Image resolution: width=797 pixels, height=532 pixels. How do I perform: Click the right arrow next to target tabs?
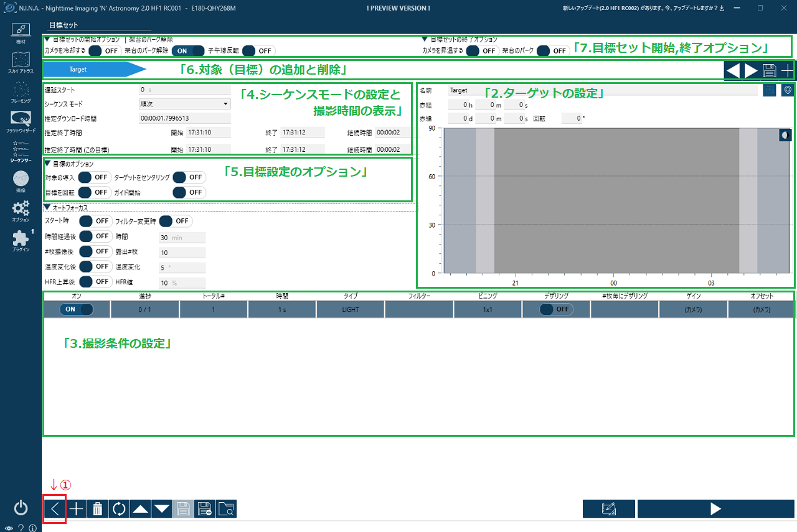point(752,70)
